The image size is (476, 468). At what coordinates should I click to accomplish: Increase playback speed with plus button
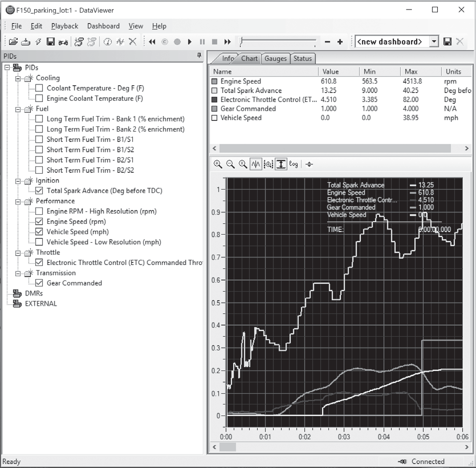(340, 42)
